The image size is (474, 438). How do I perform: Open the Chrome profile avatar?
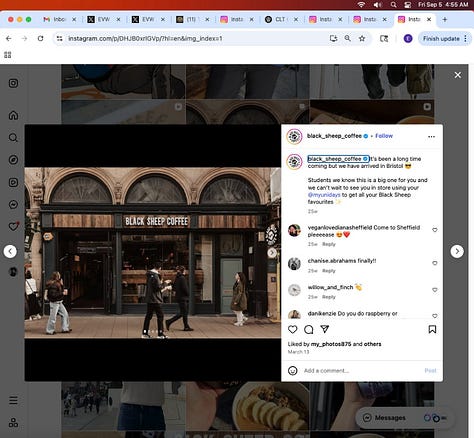click(x=408, y=39)
